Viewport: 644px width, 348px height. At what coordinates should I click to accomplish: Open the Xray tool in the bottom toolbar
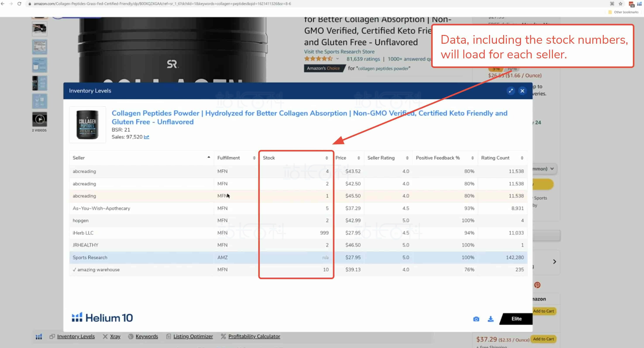115,336
